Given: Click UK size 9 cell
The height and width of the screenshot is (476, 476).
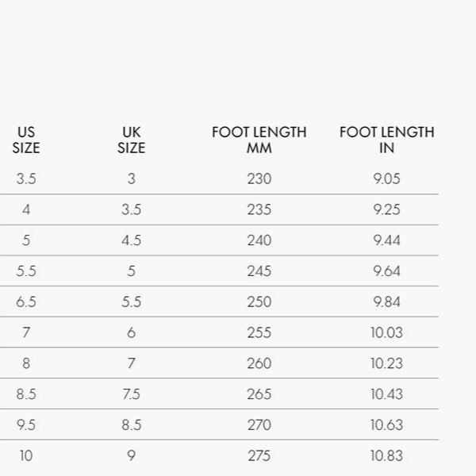Looking at the screenshot, I should 132,456.
